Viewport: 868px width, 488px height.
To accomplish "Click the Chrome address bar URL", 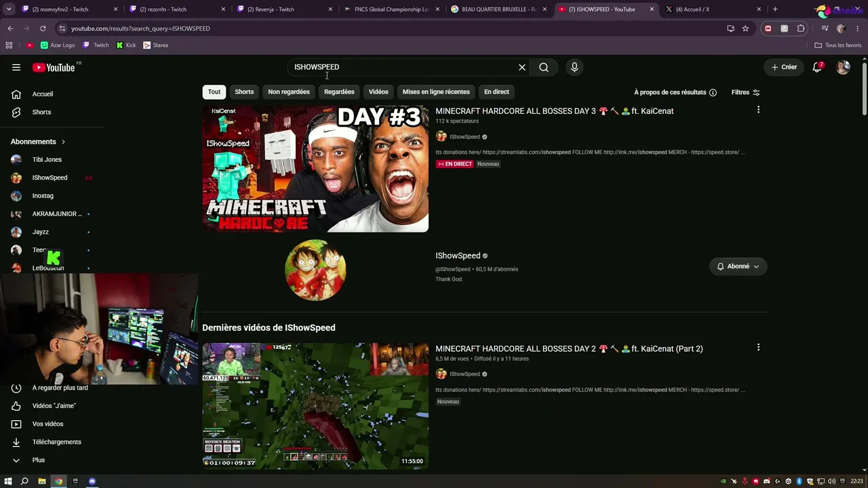I will [x=140, y=28].
